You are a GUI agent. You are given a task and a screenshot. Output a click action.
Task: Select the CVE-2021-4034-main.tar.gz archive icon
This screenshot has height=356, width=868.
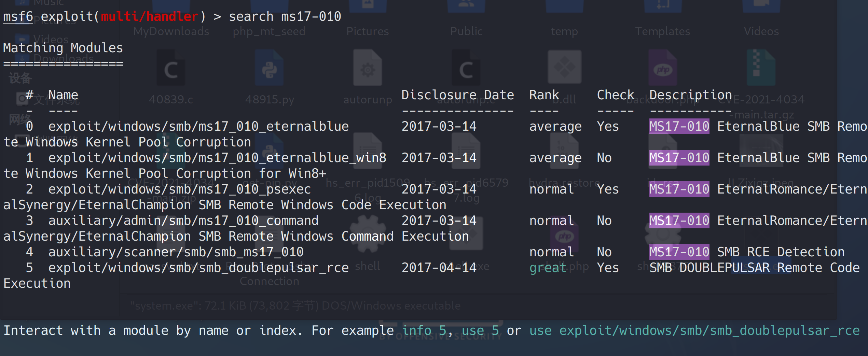pos(761,68)
